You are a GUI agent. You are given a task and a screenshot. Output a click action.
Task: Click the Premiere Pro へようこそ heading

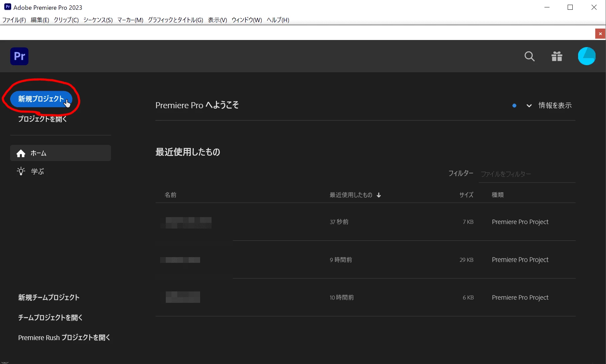pyautogui.click(x=197, y=105)
